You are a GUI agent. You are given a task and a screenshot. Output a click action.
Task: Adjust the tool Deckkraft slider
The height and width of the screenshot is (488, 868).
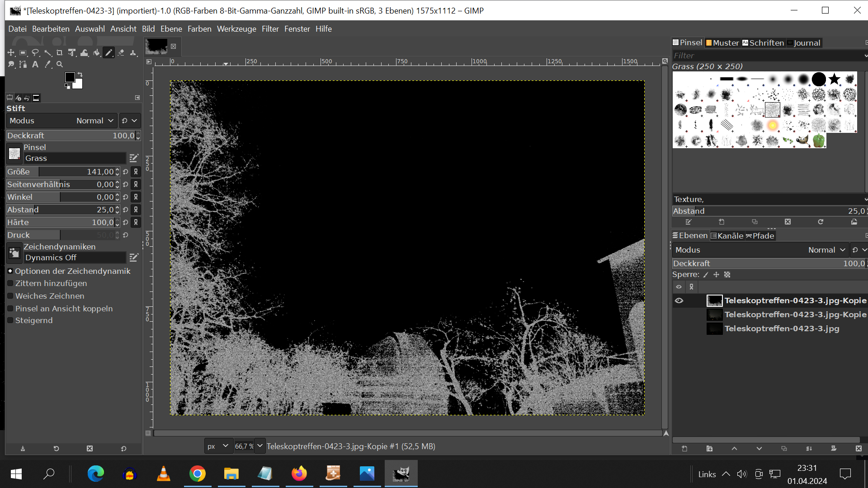(x=71, y=136)
